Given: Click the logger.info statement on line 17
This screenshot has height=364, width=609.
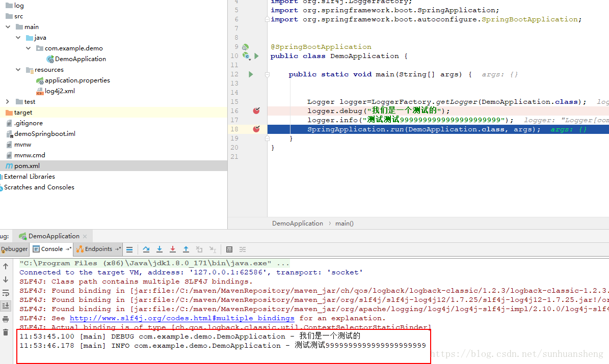Looking at the screenshot, I should (x=410, y=120).
